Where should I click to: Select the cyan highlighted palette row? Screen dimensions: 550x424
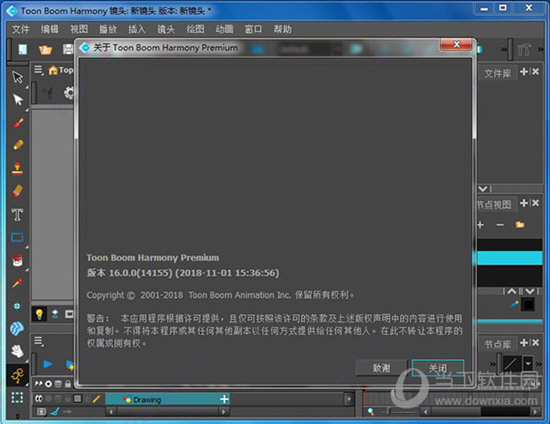(x=509, y=258)
